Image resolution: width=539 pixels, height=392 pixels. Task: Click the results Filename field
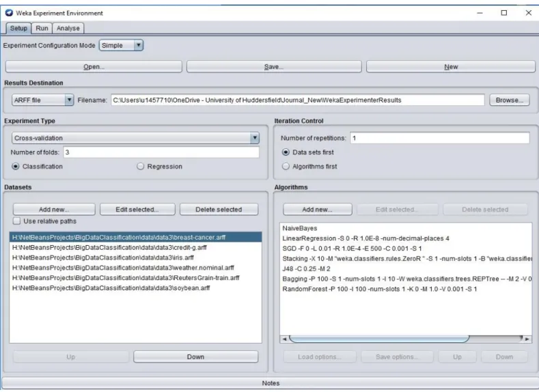click(297, 100)
